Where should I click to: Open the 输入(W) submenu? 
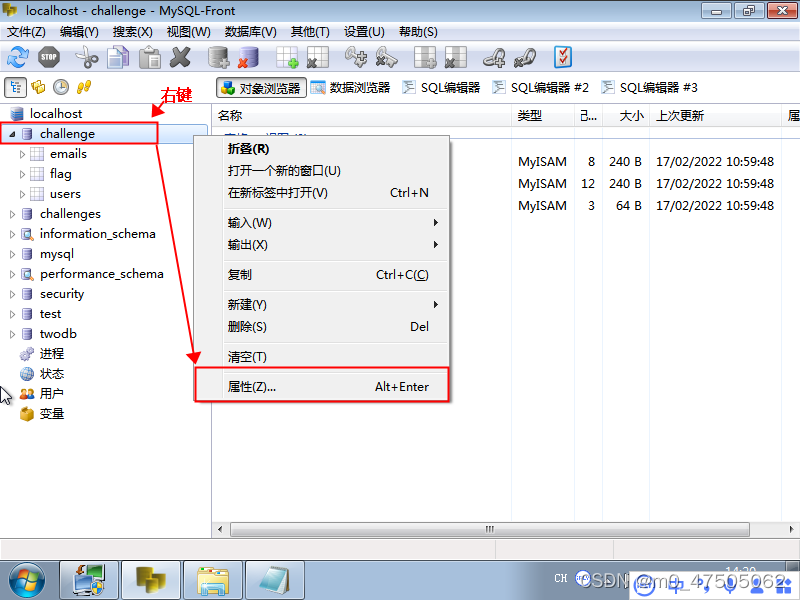(322, 223)
